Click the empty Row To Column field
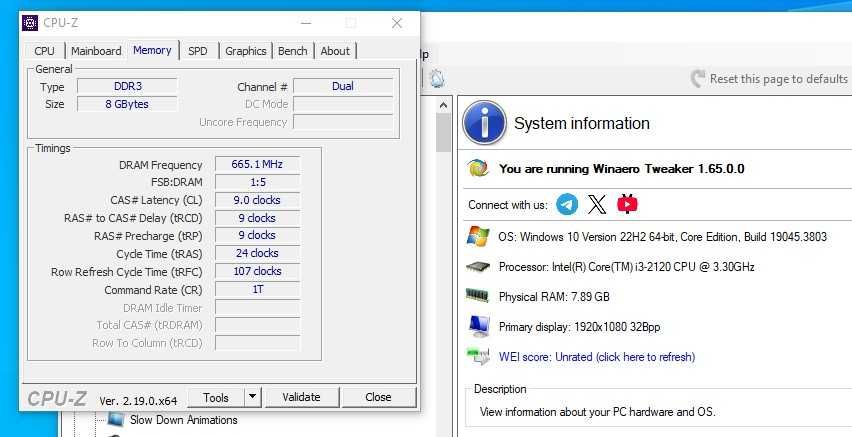 (x=258, y=343)
